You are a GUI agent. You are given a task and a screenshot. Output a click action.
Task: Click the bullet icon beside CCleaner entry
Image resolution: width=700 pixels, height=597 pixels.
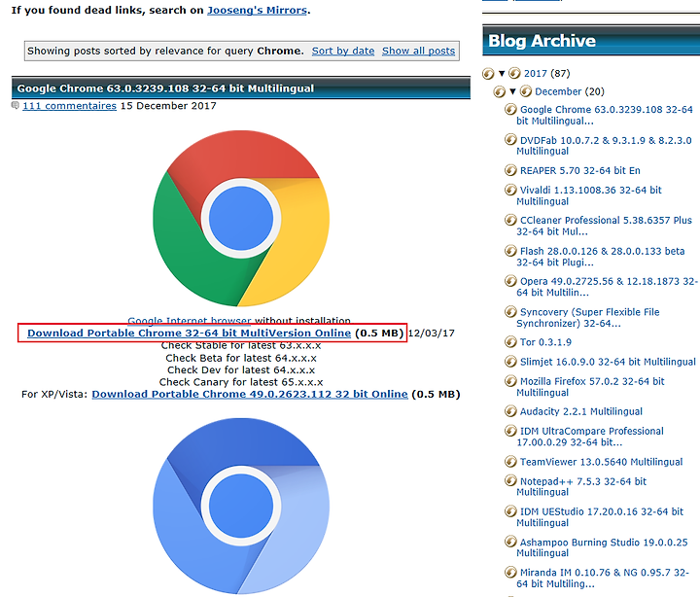(510, 220)
